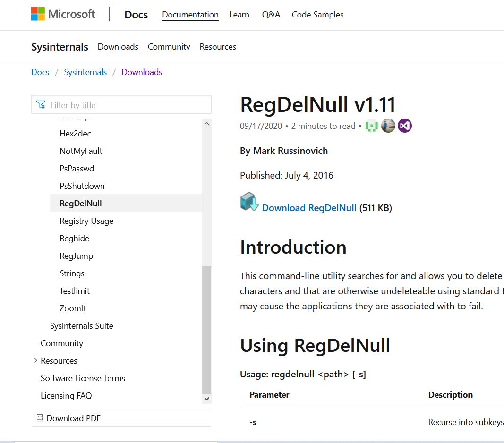Go to Q&A in top navigation
Viewport: 504px width, 443px height.
[271, 15]
